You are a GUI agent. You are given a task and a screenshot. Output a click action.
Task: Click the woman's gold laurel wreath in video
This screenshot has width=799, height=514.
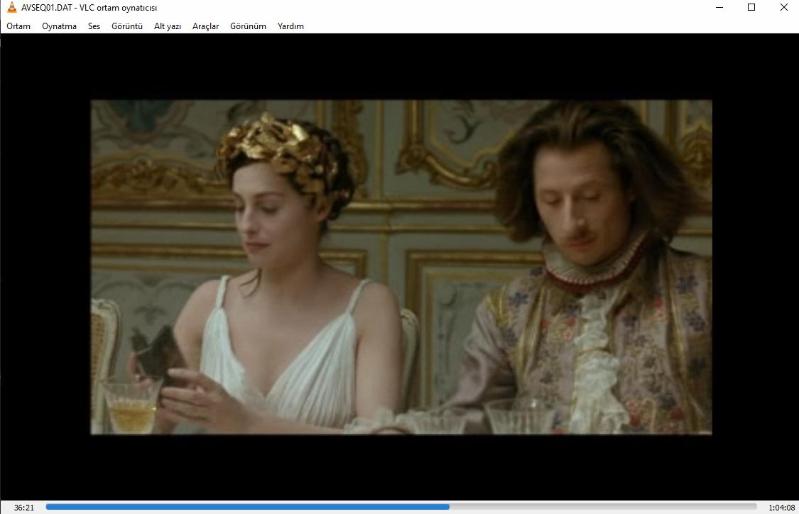[x=275, y=150]
